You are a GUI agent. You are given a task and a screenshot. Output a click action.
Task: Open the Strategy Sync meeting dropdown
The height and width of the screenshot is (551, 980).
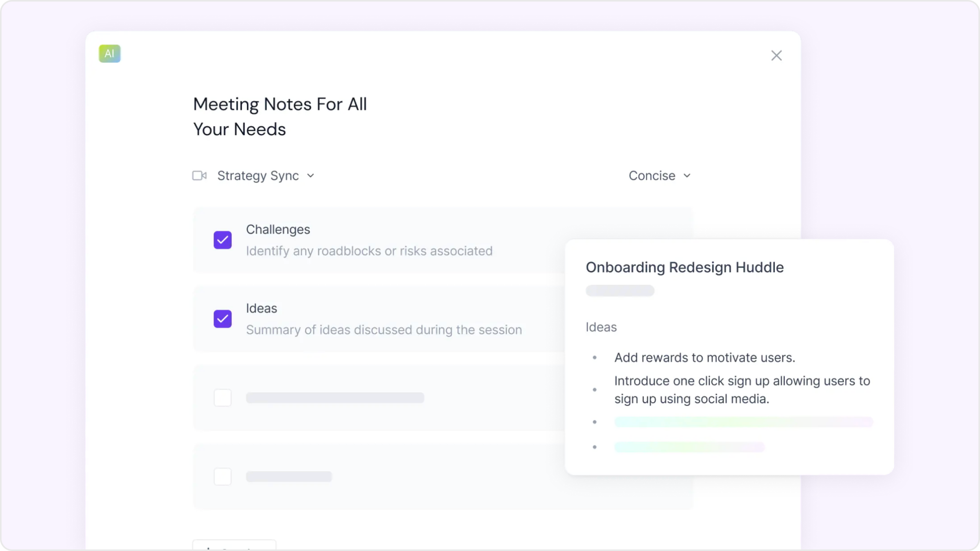(258, 176)
